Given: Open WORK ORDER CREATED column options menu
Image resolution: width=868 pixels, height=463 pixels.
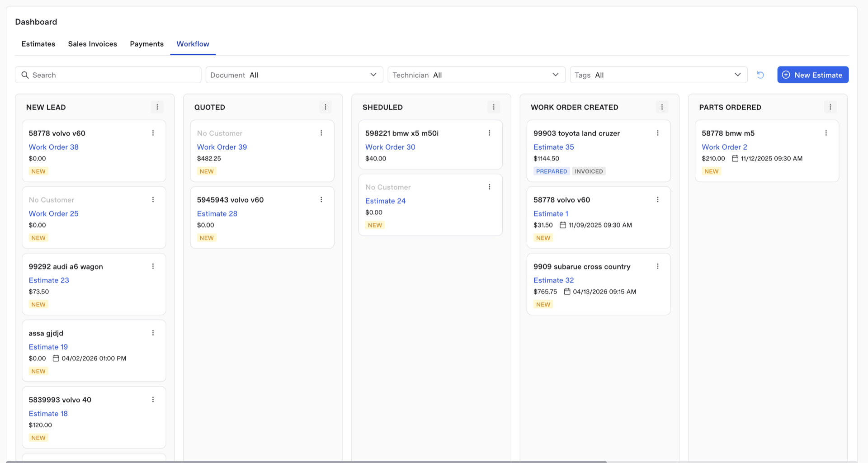Looking at the screenshot, I should [x=662, y=107].
